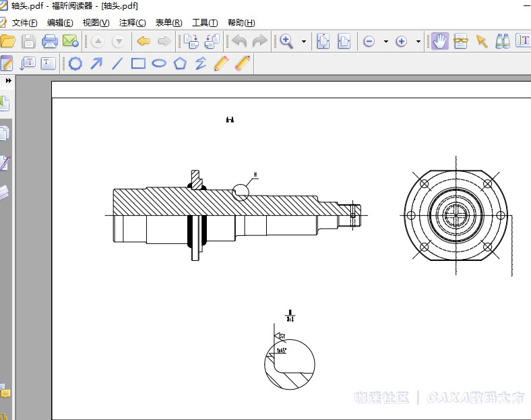Click the shaft section view drawing
The image size is (531, 420).
pyautogui.click(x=237, y=215)
